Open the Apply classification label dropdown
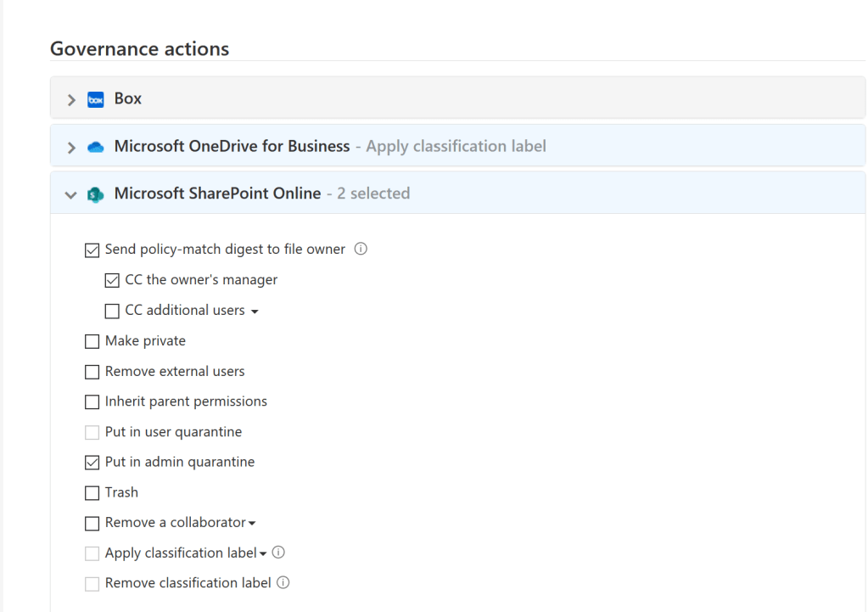The image size is (868, 612). [262, 554]
